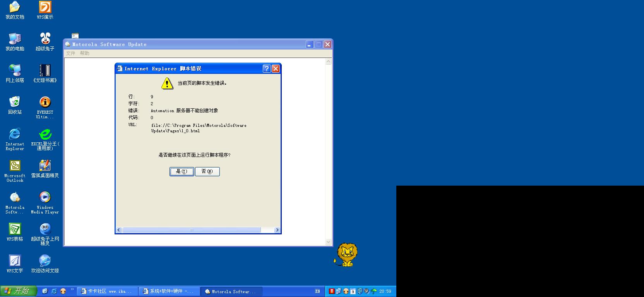Select the Internet Explorer desktop icon

click(15, 140)
